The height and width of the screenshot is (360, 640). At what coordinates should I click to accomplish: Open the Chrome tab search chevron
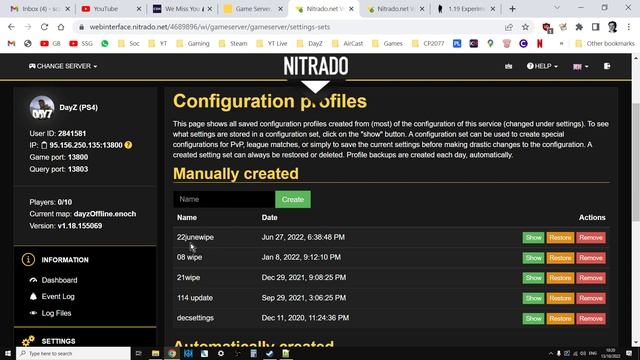point(557,8)
